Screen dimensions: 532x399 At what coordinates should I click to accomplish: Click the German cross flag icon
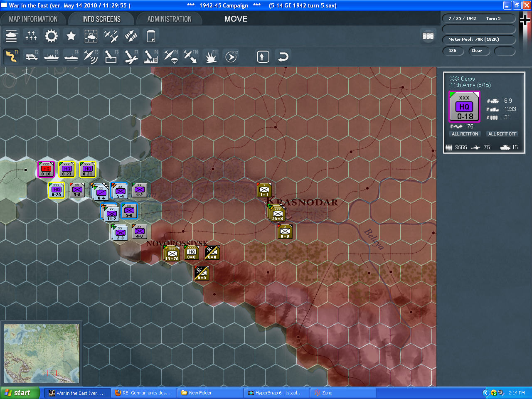tap(525, 20)
